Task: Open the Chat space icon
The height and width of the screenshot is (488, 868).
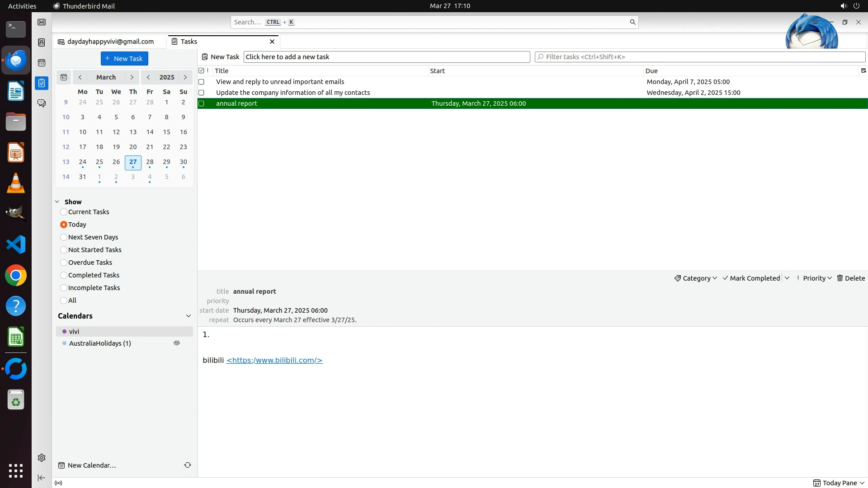Action: click(42, 103)
